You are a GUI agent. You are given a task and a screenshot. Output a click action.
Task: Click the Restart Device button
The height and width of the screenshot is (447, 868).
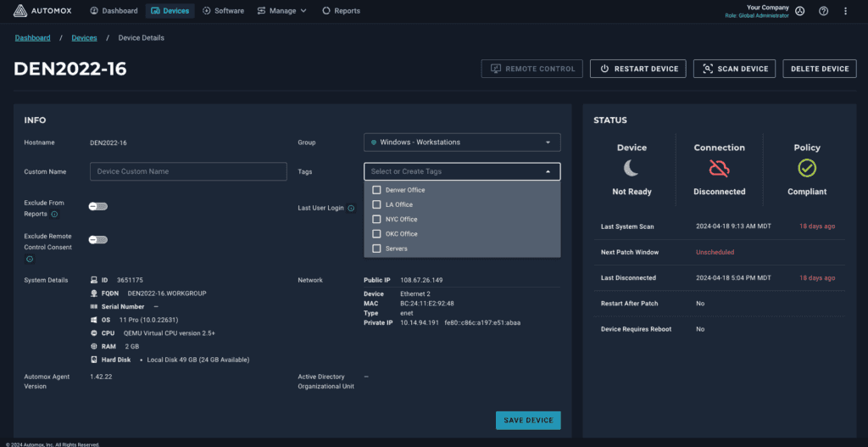(638, 69)
